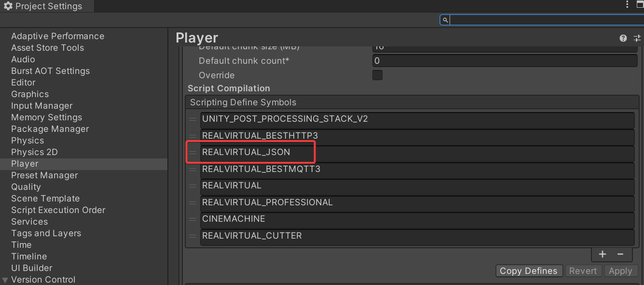644x285 pixels.
Task: Open the Player presets slider icon
Action: coord(637,38)
